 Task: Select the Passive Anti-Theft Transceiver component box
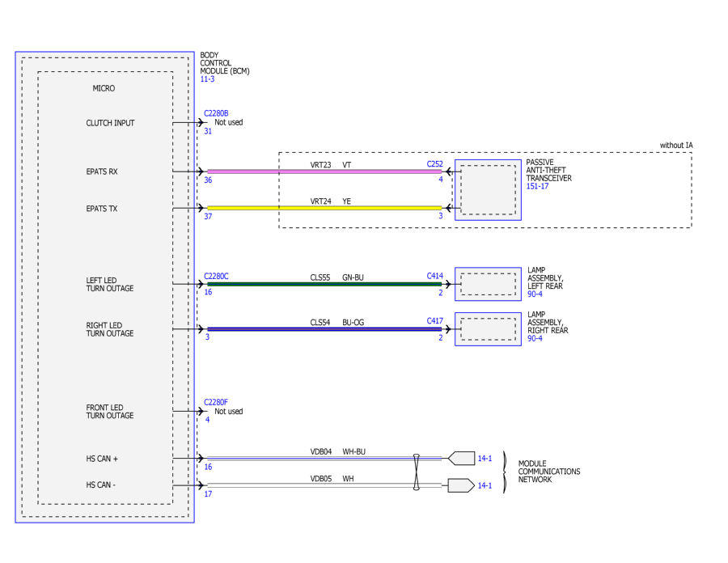488,190
